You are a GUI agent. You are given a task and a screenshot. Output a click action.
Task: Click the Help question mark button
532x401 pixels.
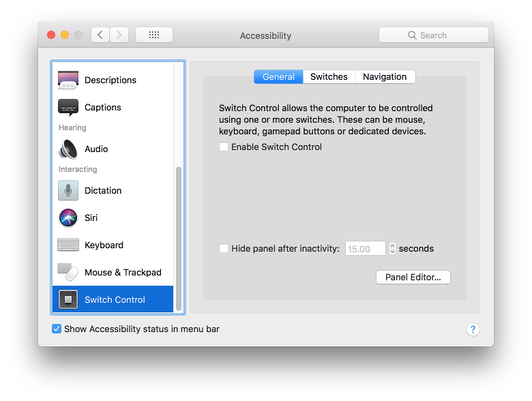click(473, 329)
